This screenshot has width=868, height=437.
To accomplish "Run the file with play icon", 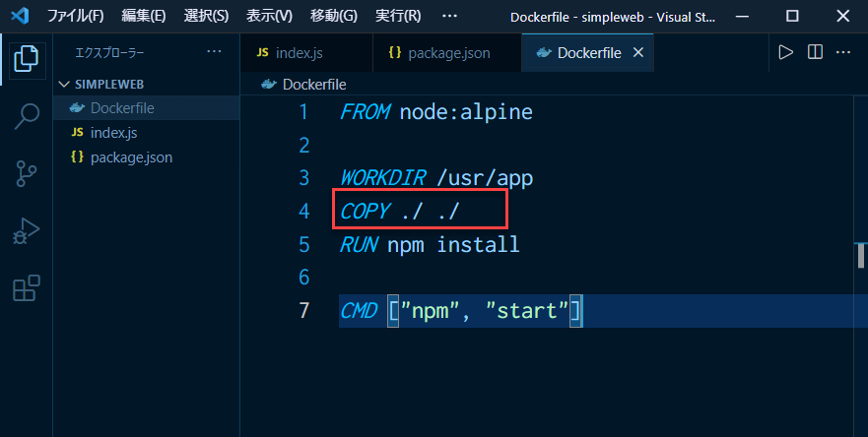I will 785,52.
